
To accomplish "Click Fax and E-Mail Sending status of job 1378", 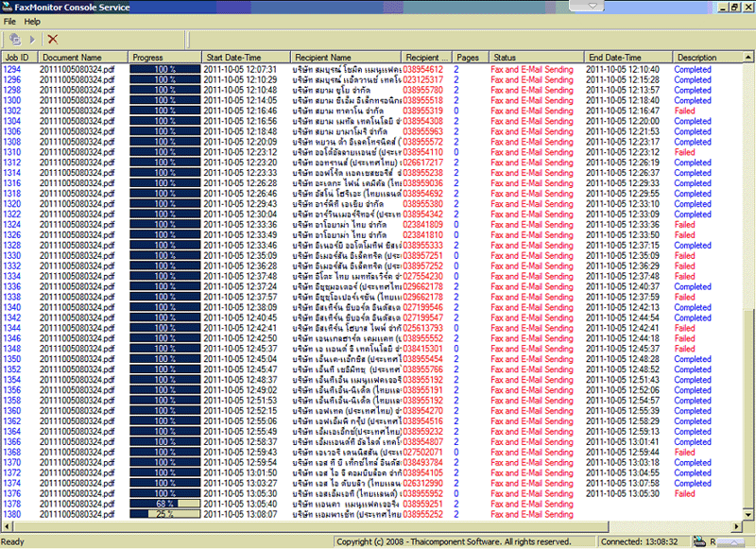I will (x=532, y=504).
